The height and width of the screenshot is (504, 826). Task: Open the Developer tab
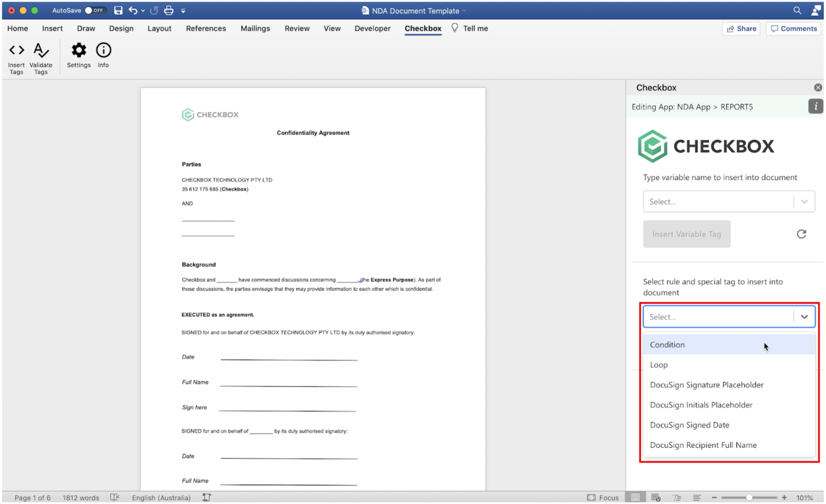372,28
